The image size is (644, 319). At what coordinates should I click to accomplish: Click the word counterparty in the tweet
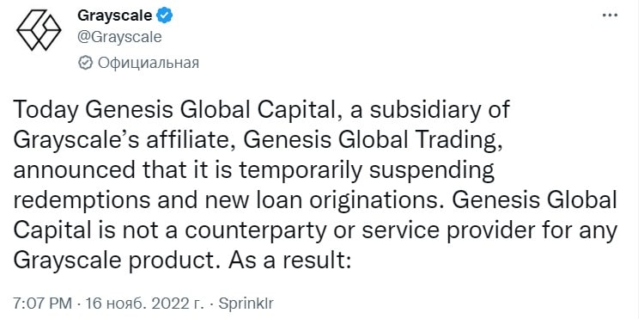point(254,231)
